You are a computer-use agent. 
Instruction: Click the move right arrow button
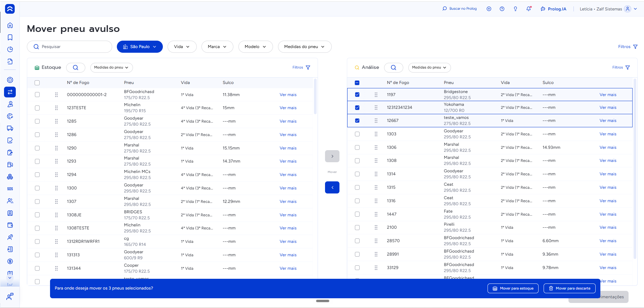pyautogui.click(x=332, y=156)
